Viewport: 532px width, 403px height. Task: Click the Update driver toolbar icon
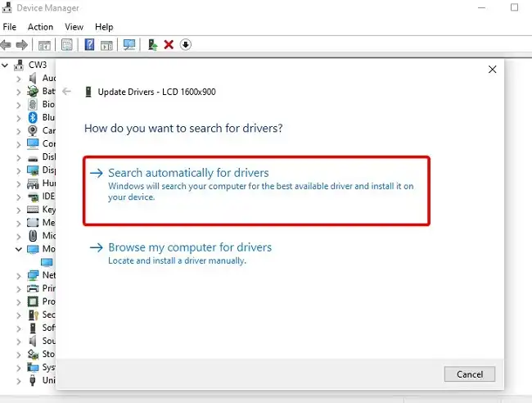coord(153,44)
